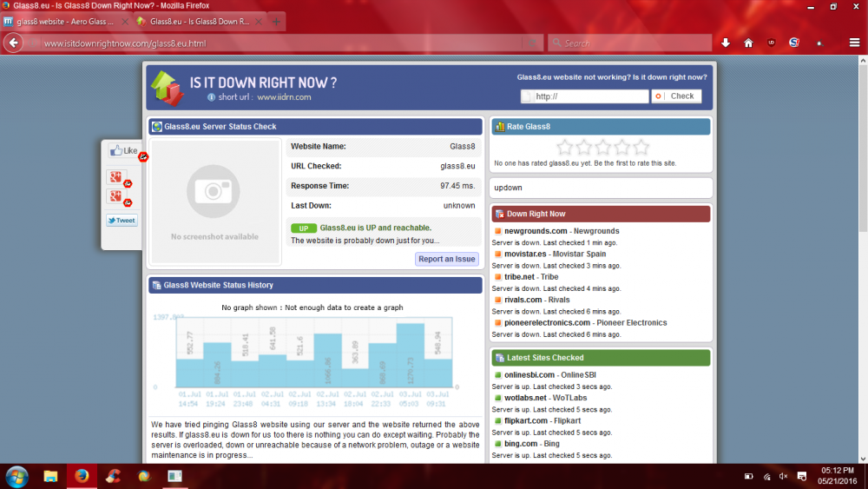Image resolution: width=868 pixels, height=489 pixels.
Task: Click the Is It Down Right Now arrows logo
Action: pos(167,88)
